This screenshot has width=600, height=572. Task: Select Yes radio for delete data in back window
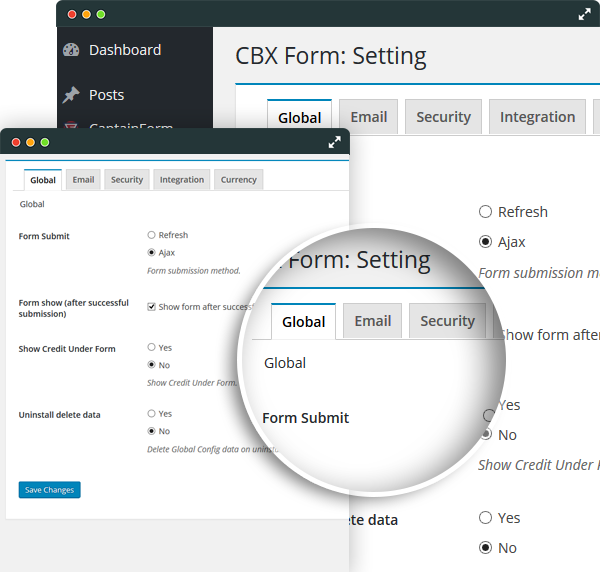click(x=485, y=518)
